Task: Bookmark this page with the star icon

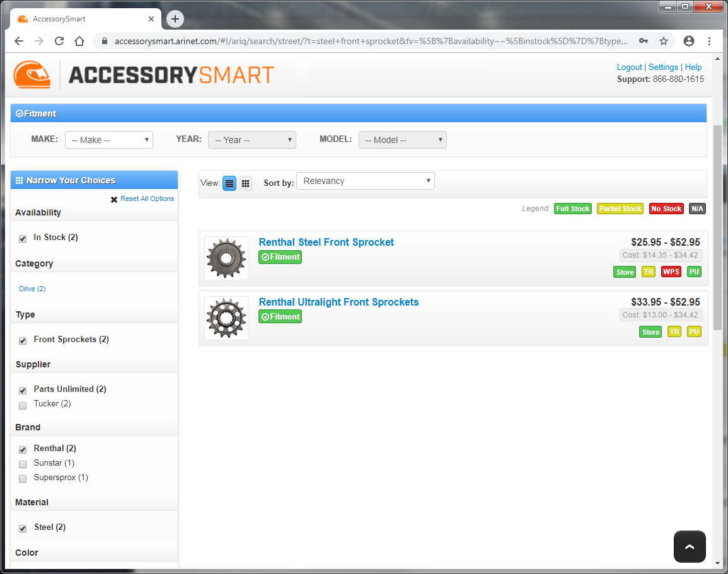Action: (x=664, y=41)
